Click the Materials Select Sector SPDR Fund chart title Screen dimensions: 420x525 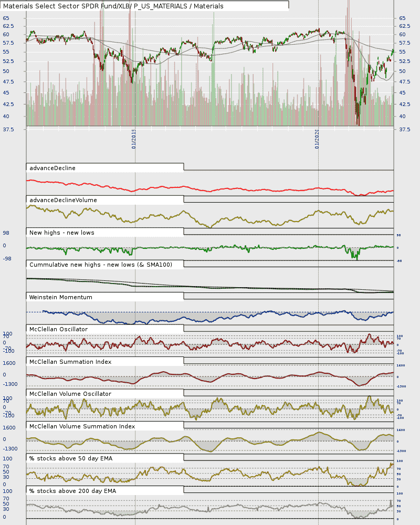[113, 6]
